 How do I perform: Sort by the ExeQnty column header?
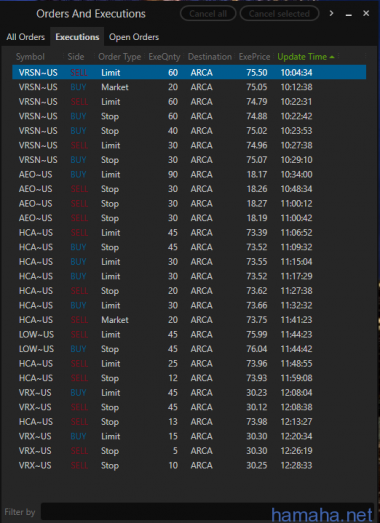164,57
